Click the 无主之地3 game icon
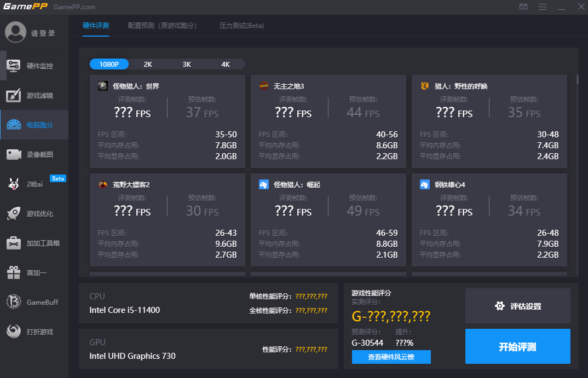588x378 pixels. [x=264, y=86]
